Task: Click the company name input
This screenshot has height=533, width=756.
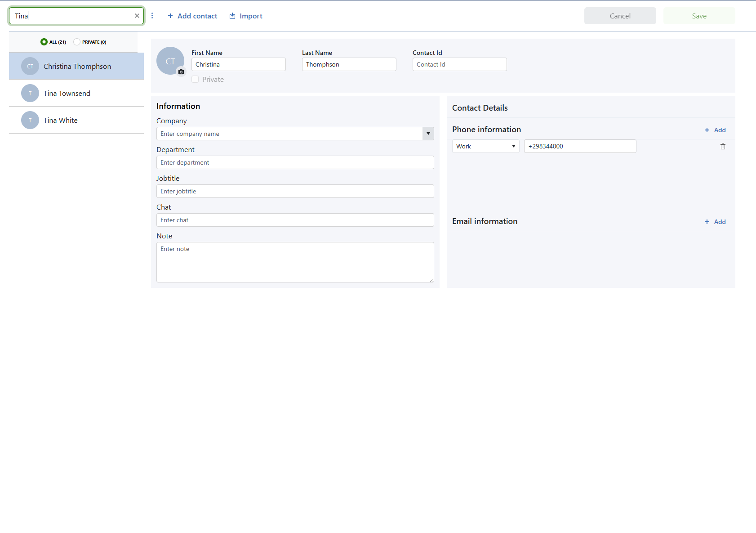Action: (289, 134)
